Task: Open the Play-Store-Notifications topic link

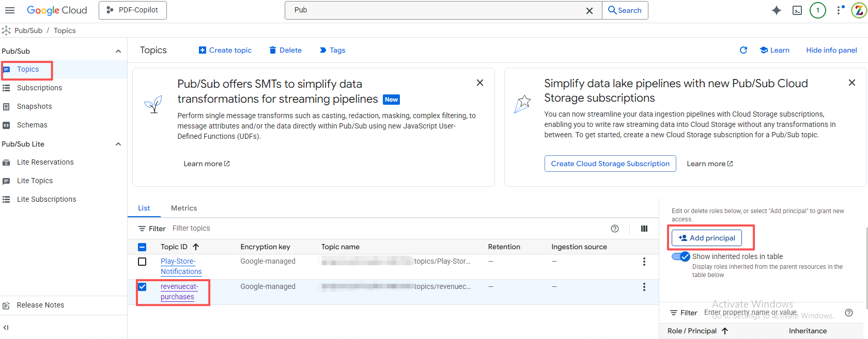Action: tap(181, 266)
